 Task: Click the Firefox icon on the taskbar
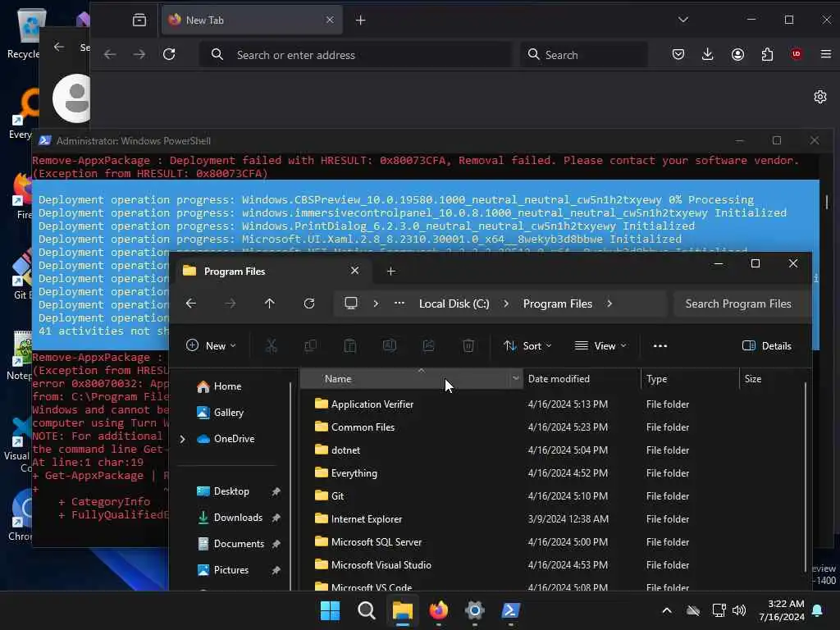tap(439, 610)
